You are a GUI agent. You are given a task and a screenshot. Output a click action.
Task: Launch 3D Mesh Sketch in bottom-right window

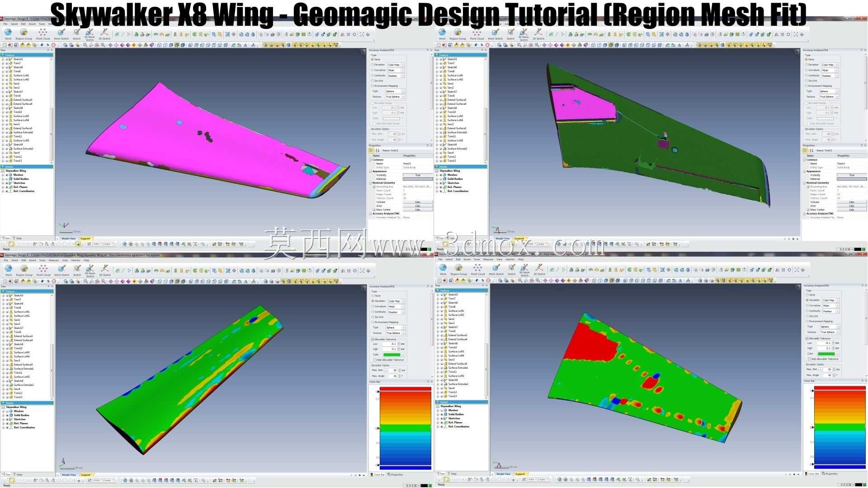pyautogui.click(x=524, y=270)
